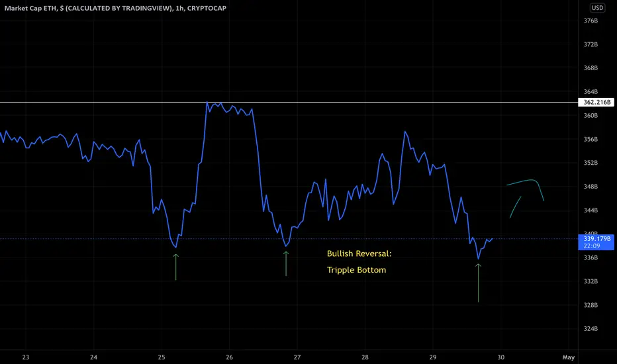This screenshot has height=364, width=617.
Task: Click the 368B price axis label
Action: (x=591, y=68)
